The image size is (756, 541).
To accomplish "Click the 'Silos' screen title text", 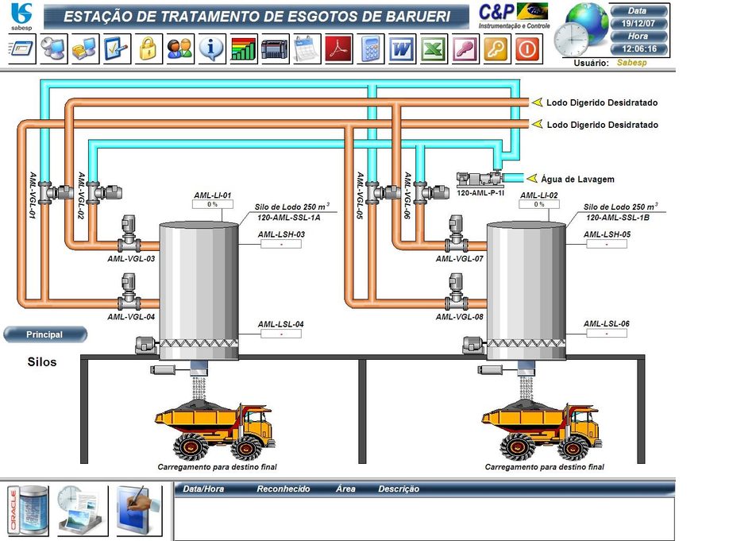I will click(x=42, y=362).
